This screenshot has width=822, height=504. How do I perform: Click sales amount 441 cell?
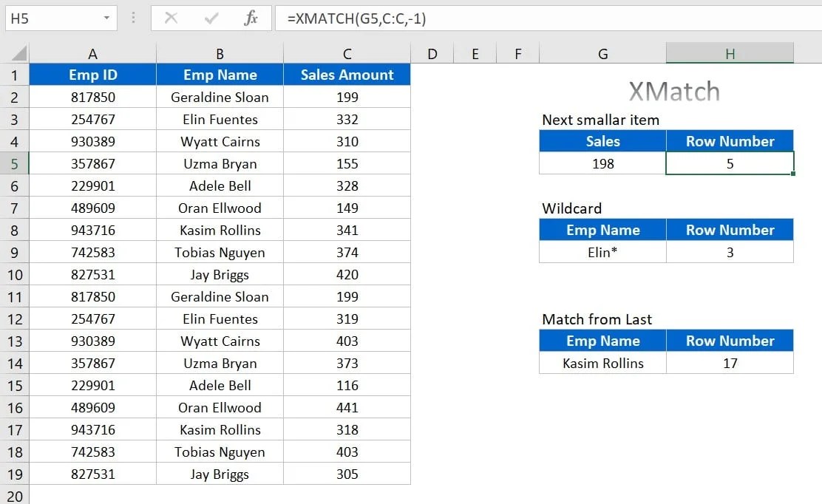pyautogui.click(x=347, y=408)
